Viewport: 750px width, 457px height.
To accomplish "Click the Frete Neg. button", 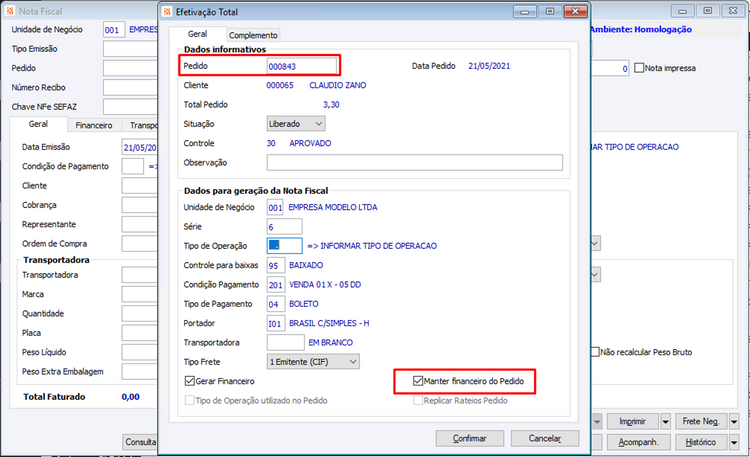I will (x=701, y=422).
